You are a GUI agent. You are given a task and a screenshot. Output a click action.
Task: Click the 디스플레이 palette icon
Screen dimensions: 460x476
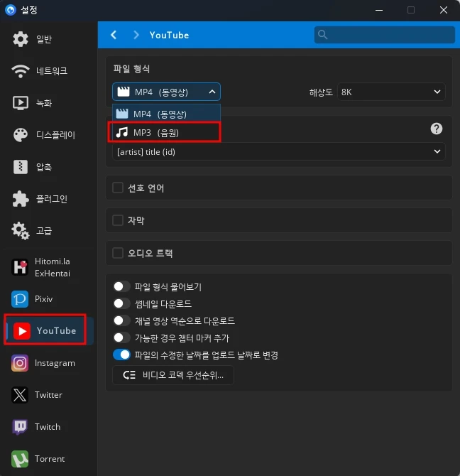click(x=21, y=135)
